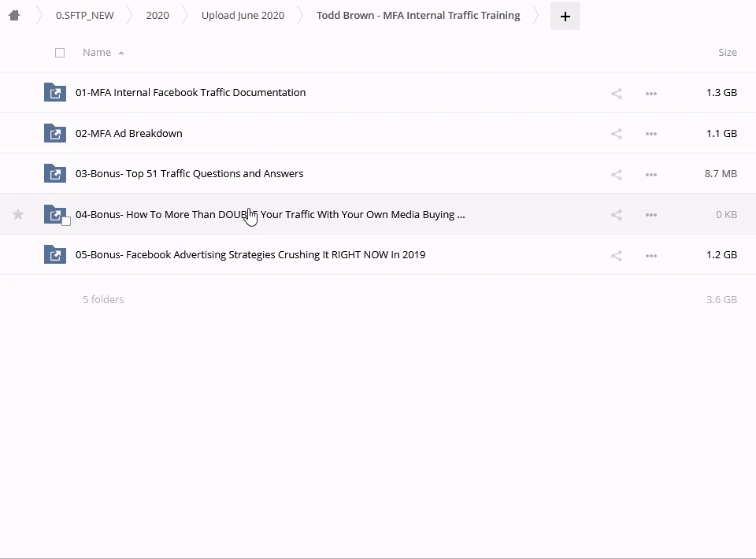Image resolution: width=756 pixels, height=559 pixels.
Task: Click the home icon in breadcrumb
Action: 14,15
